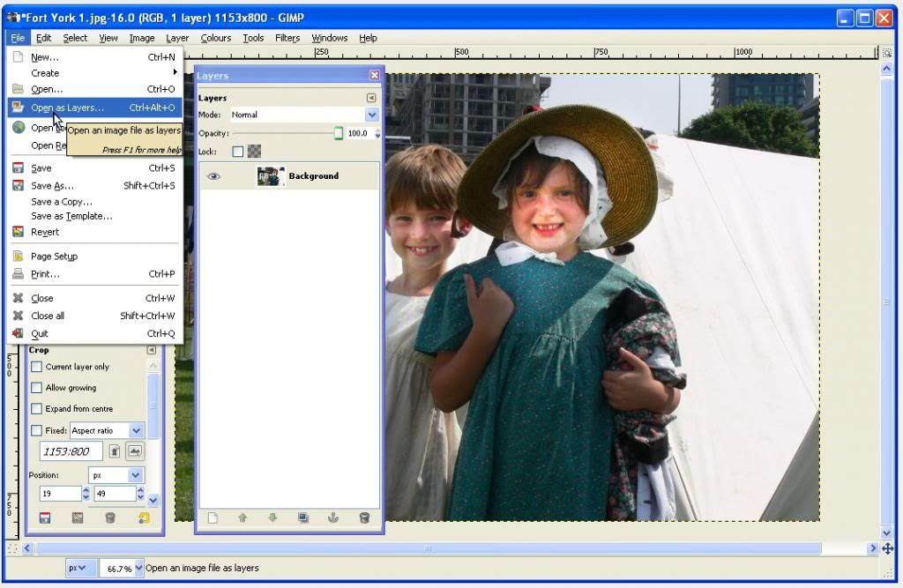This screenshot has height=588, width=903.
Task: Open the Windows menu
Action: pyautogui.click(x=330, y=38)
